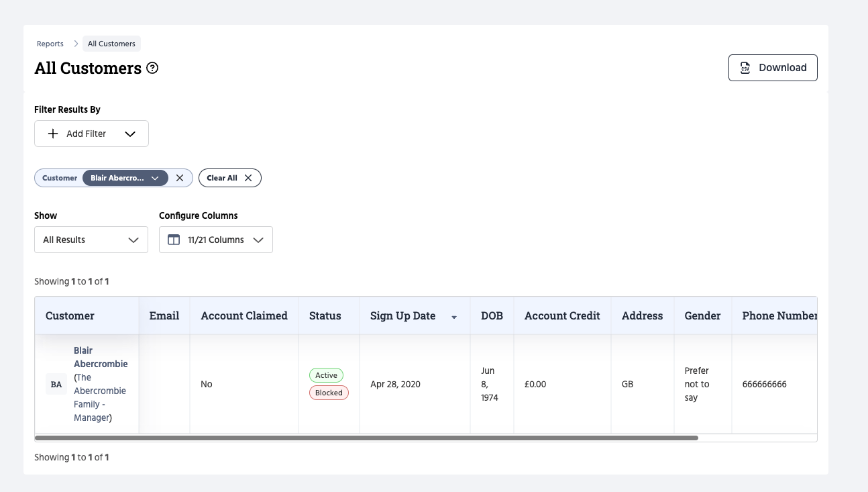Click the Sign Up Date sort arrow

click(x=454, y=317)
